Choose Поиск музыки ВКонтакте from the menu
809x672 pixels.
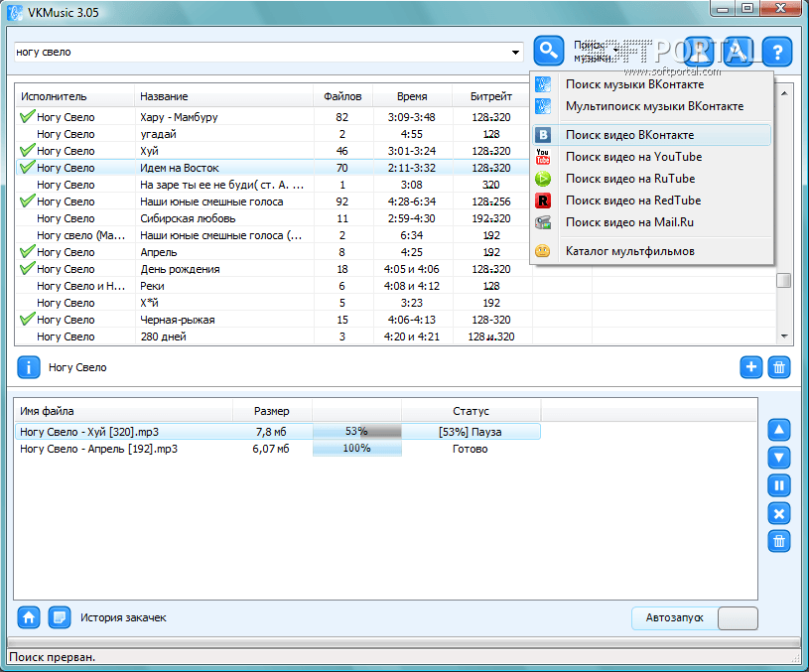point(652,84)
